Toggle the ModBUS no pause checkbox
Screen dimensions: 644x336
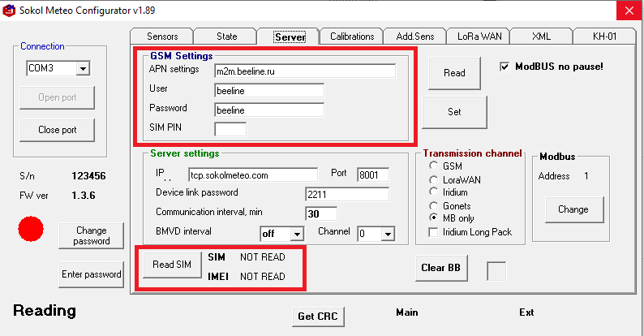[x=504, y=67]
